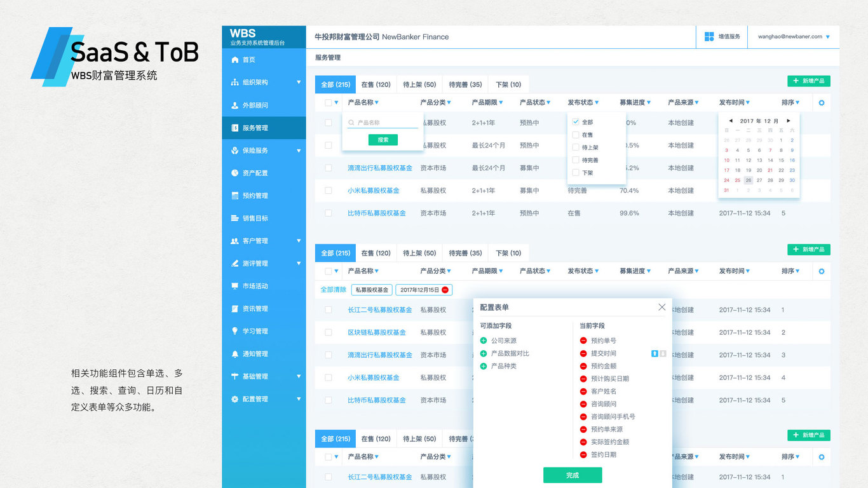Check the 在售 option in 发布状态 filter

click(576, 135)
